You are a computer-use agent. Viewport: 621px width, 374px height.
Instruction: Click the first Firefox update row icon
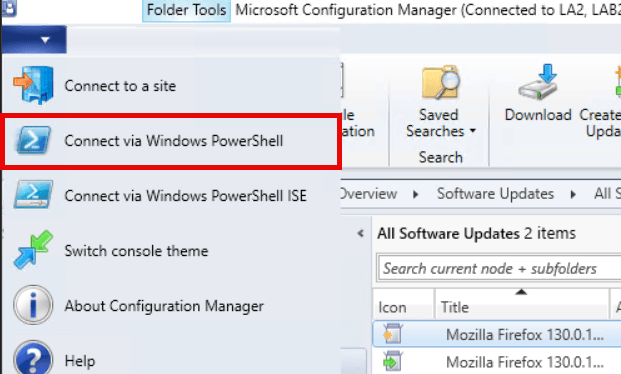coord(392,334)
